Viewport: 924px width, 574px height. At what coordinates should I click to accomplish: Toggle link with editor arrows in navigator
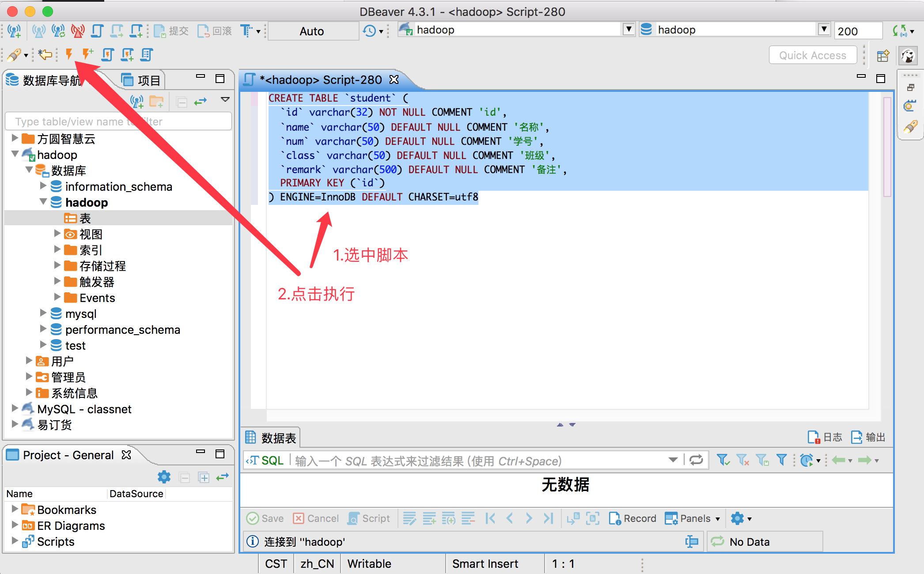[x=201, y=102]
